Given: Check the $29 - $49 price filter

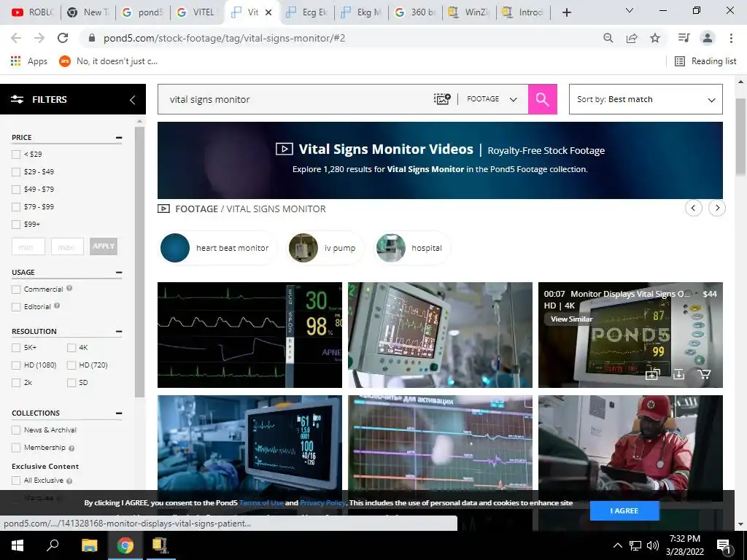Looking at the screenshot, I should (16, 172).
